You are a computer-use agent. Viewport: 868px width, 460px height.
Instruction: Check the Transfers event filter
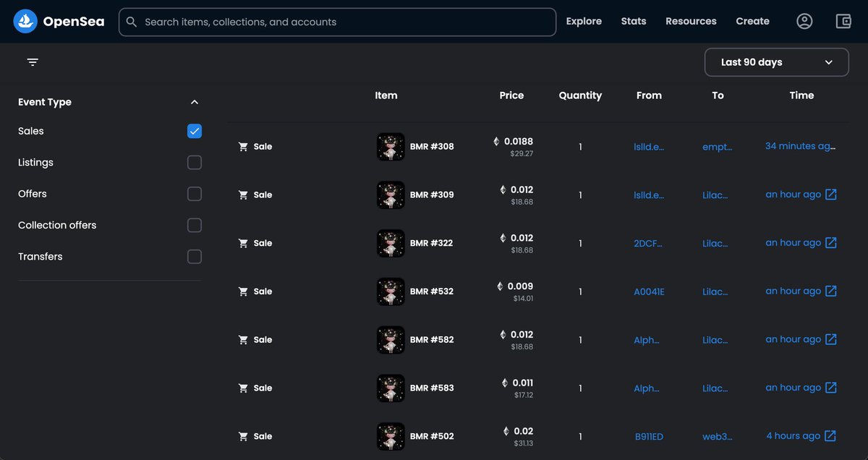coord(194,256)
